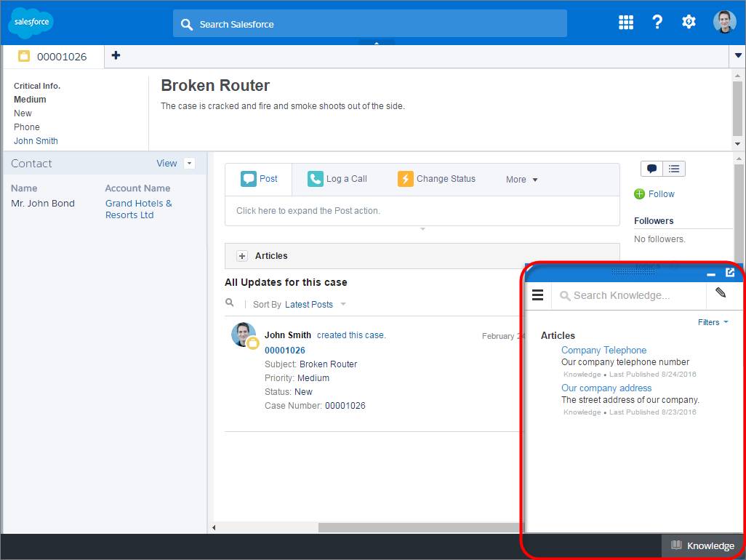Pop out the Knowledge widget
This screenshot has height=560, width=746.
coord(730,272)
